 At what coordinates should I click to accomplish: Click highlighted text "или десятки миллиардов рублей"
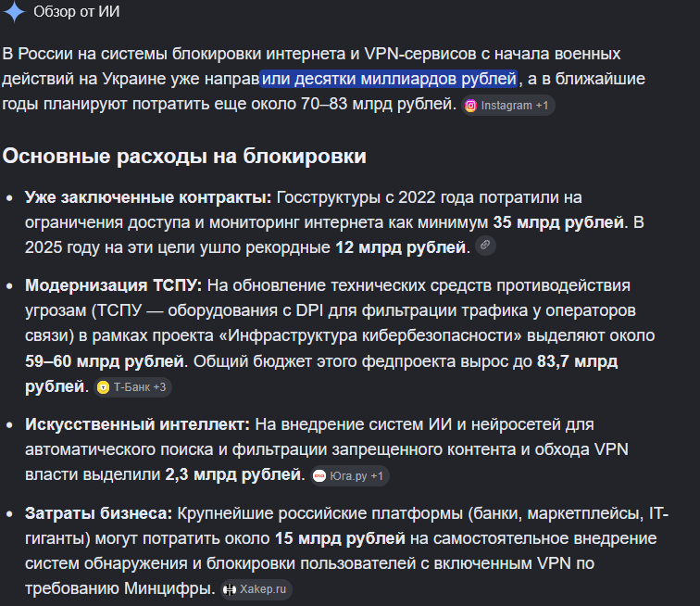coord(389,79)
